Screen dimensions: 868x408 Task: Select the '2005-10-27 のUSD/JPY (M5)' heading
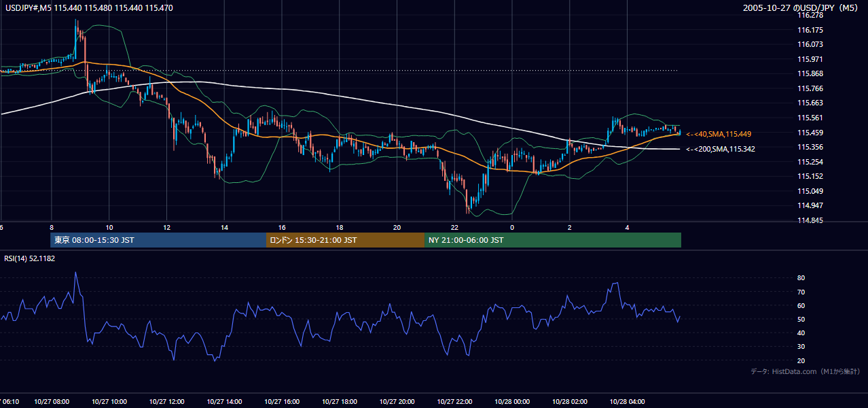click(801, 7)
